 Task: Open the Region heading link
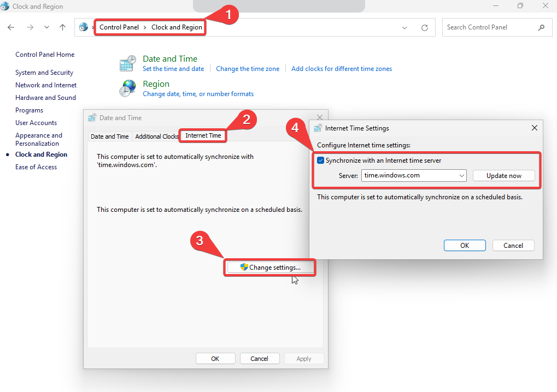click(x=156, y=84)
